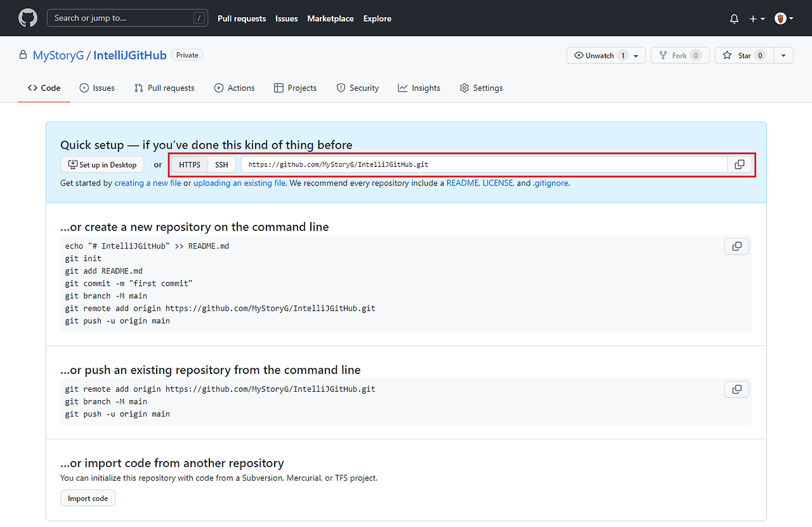
Task: Open notifications via the bell icon
Action: (734, 18)
